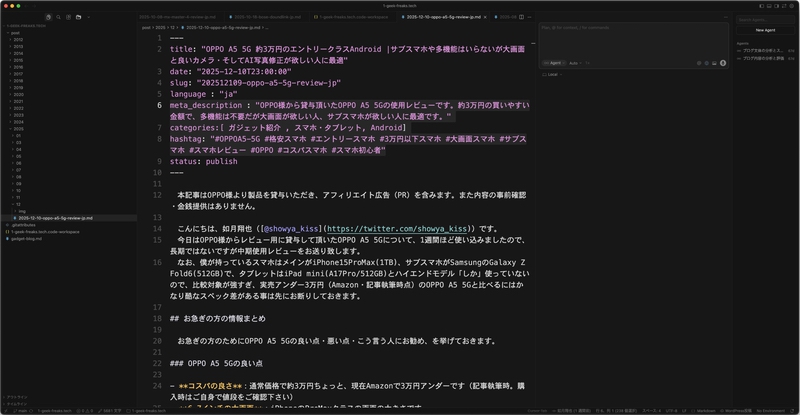Image resolution: width=800 pixels, height=415 pixels.
Task: Switch to the 1-geek-freaks.tech.code-workspace tab
Action: (x=352, y=17)
